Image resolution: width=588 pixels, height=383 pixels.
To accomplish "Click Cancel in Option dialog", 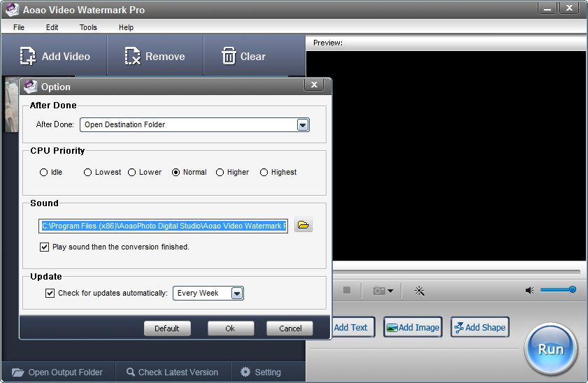I will (290, 328).
